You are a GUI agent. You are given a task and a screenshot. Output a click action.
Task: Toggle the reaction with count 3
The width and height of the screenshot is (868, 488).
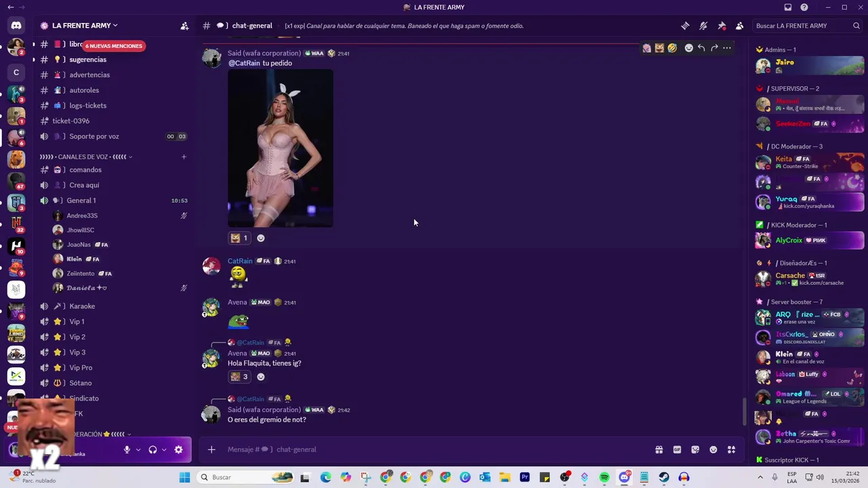[x=239, y=377]
